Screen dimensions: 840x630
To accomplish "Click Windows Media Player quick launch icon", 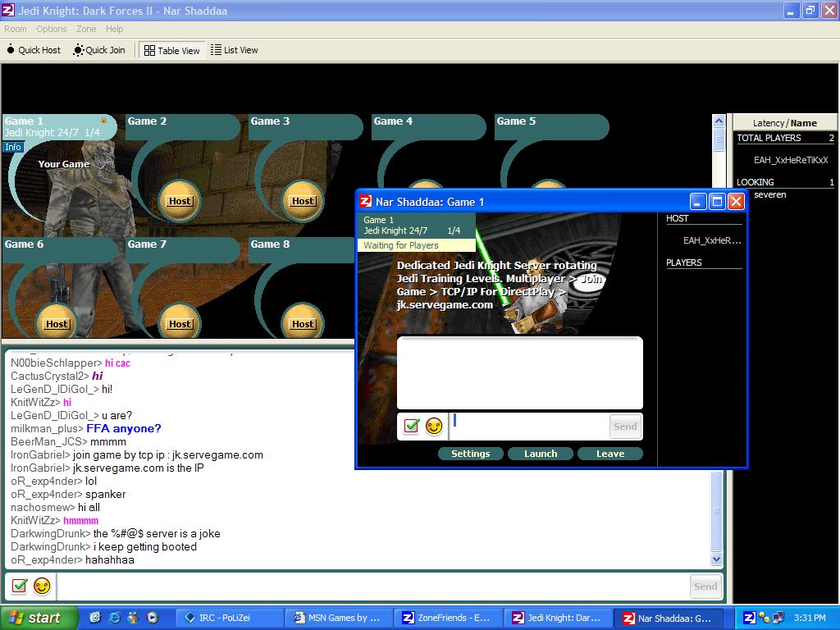I will (x=153, y=618).
